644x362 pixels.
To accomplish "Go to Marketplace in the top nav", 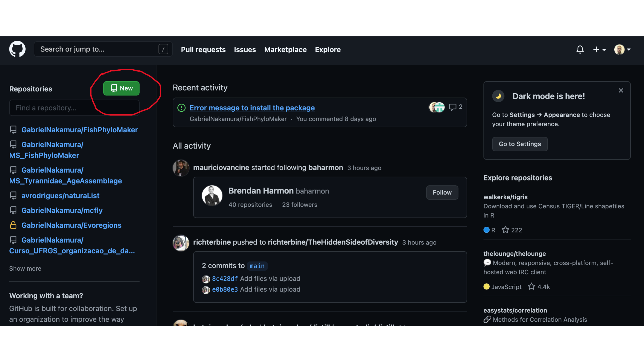I will (x=286, y=50).
